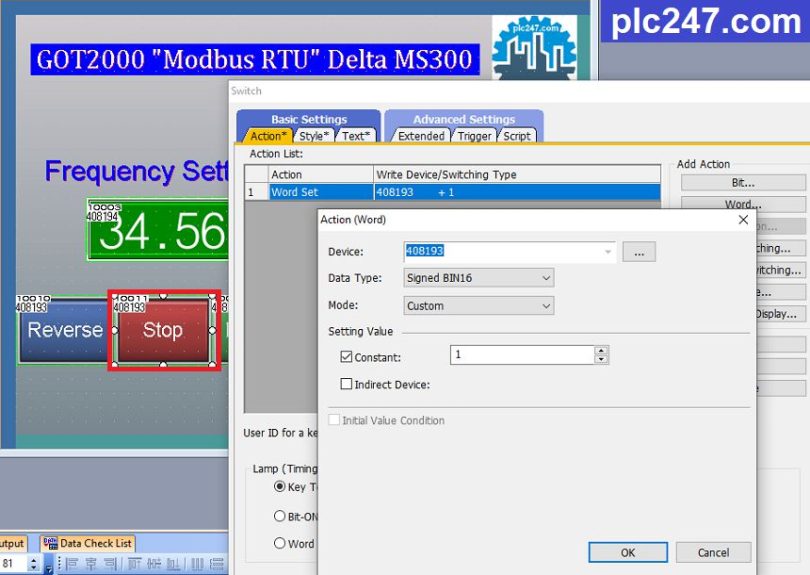The width and height of the screenshot is (810, 575).
Task: Click the '408193 +1' write device cell
Action: click(517, 192)
